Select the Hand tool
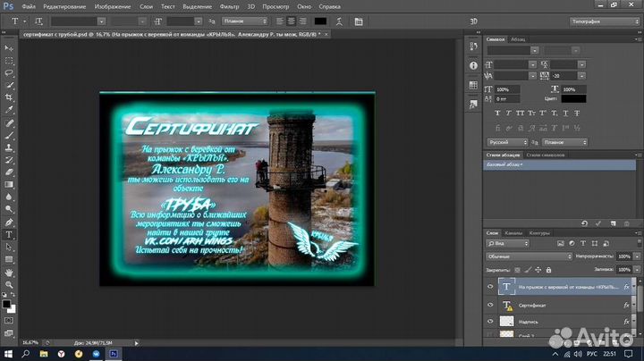The width and height of the screenshot is (644, 361). (x=9, y=273)
